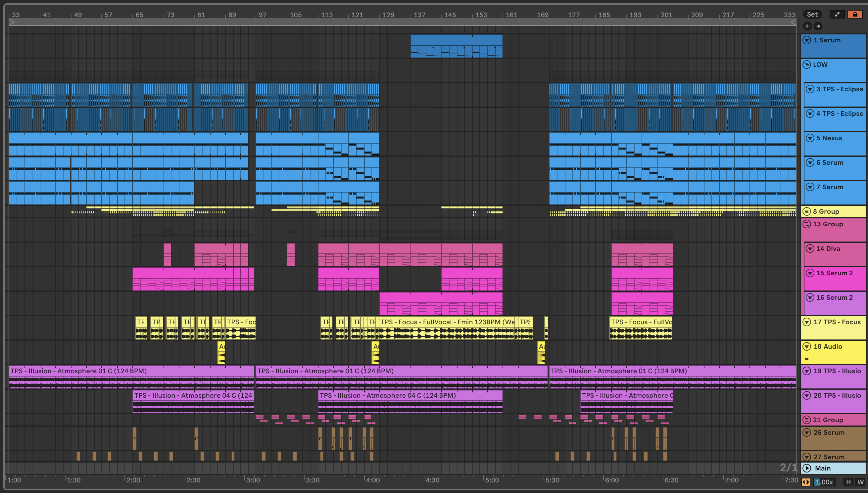Click the 1.00x zoom value field
Image resolution: width=868 pixels, height=493 pixels.
[824, 482]
